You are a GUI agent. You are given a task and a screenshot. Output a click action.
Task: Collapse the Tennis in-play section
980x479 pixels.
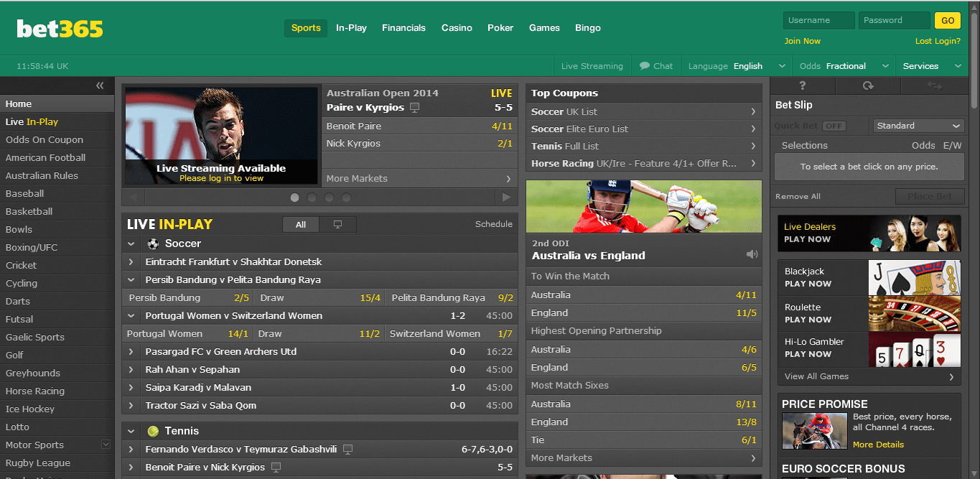click(131, 431)
